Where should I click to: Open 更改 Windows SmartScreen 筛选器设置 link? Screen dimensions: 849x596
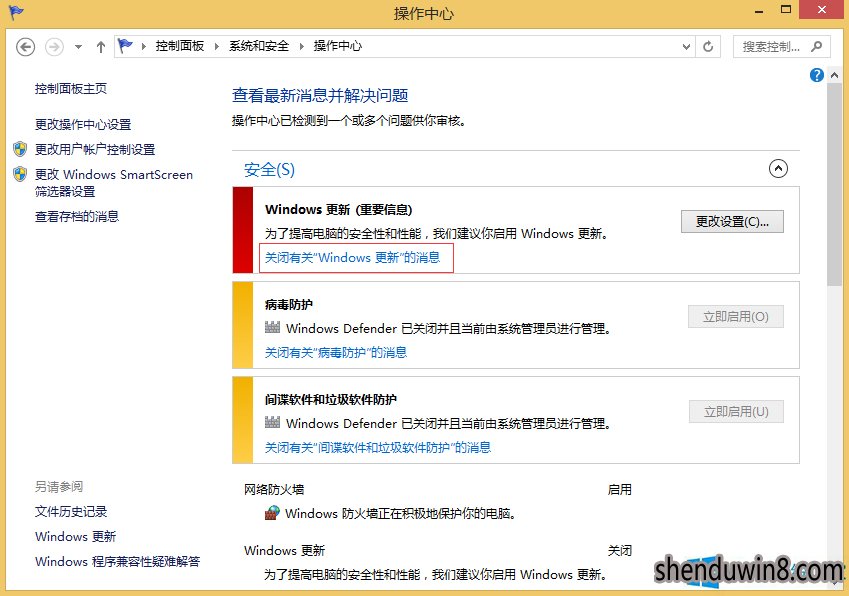click(114, 183)
